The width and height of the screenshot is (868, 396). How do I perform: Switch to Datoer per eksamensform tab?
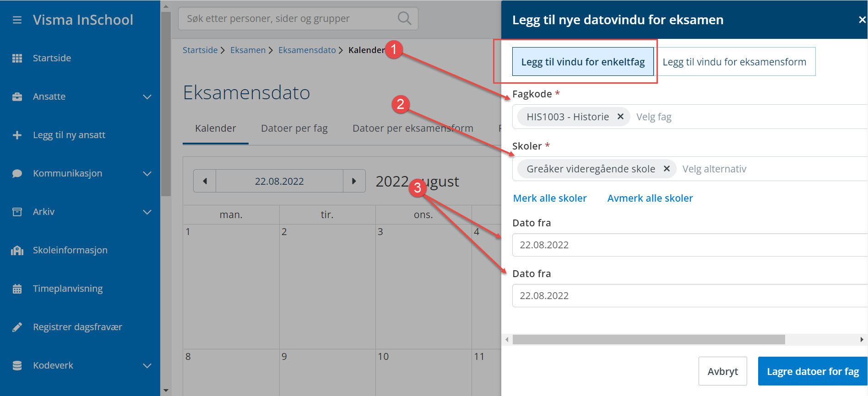pos(413,128)
